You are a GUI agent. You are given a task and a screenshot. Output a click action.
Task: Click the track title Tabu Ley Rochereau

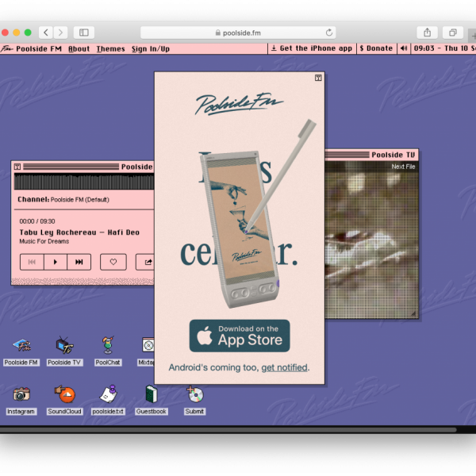click(79, 232)
